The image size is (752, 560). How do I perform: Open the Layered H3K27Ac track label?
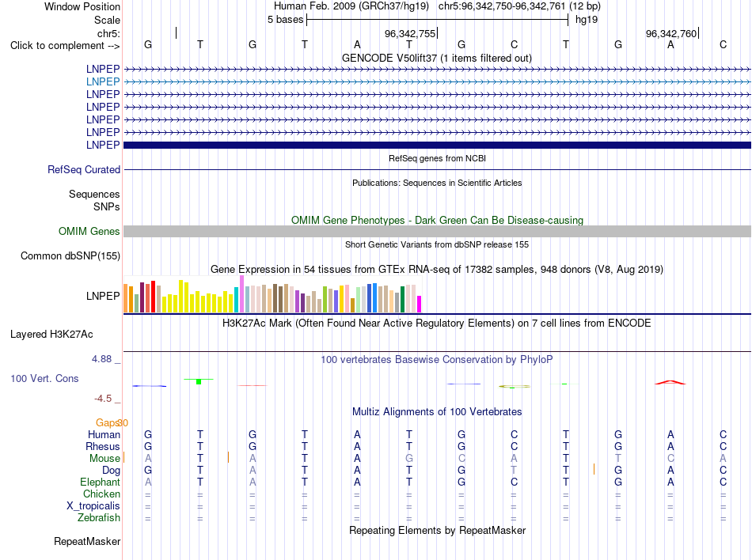coord(51,335)
